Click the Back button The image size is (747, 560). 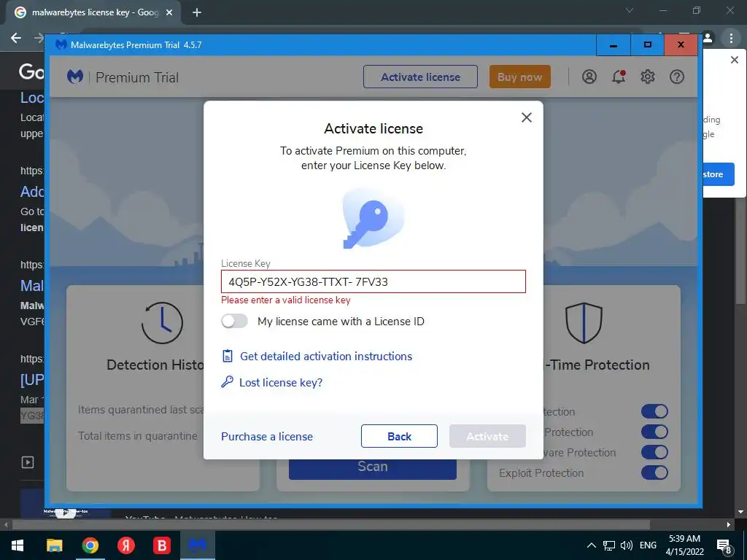pyautogui.click(x=399, y=436)
